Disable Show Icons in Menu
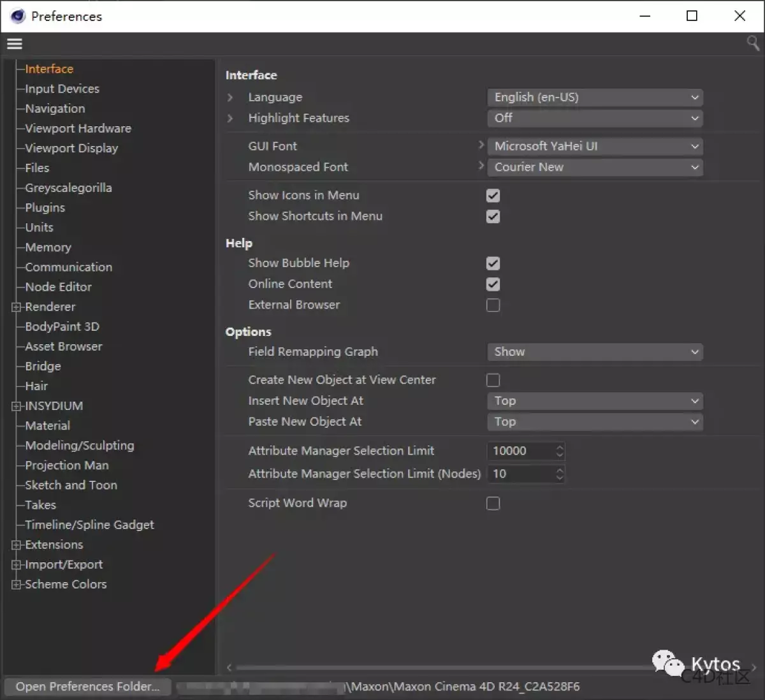 [x=493, y=195]
